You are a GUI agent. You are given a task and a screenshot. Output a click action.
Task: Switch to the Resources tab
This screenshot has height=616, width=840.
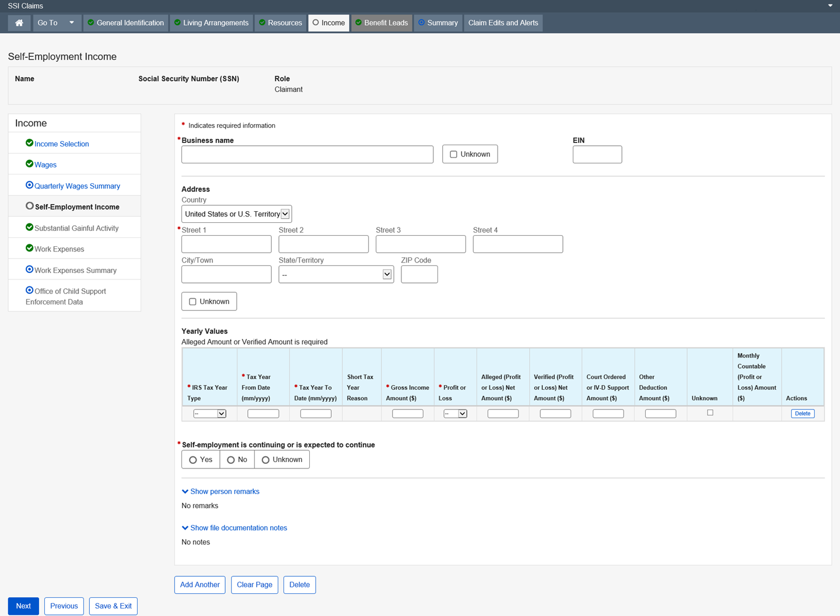click(281, 23)
